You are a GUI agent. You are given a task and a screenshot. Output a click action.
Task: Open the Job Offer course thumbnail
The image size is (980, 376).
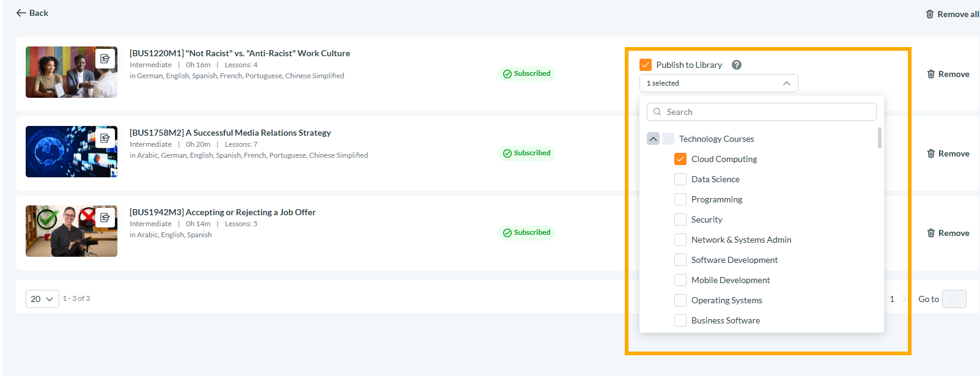[72, 231]
